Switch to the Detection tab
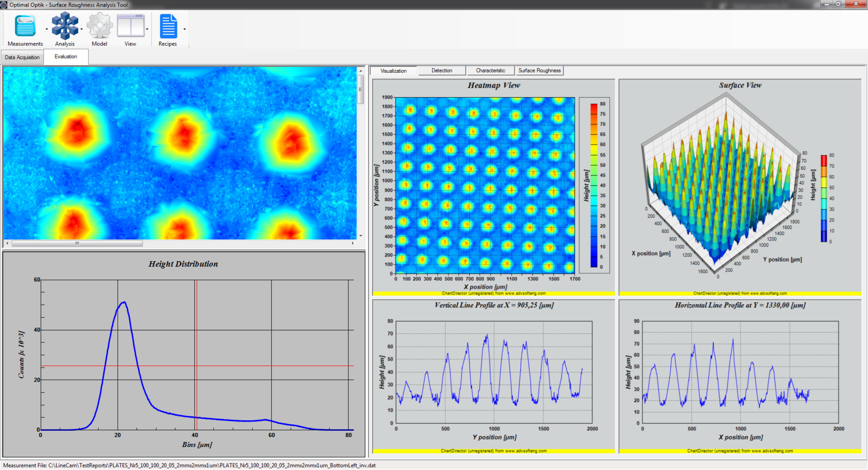This screenshot has width=868, height=470. click(442, 70)
